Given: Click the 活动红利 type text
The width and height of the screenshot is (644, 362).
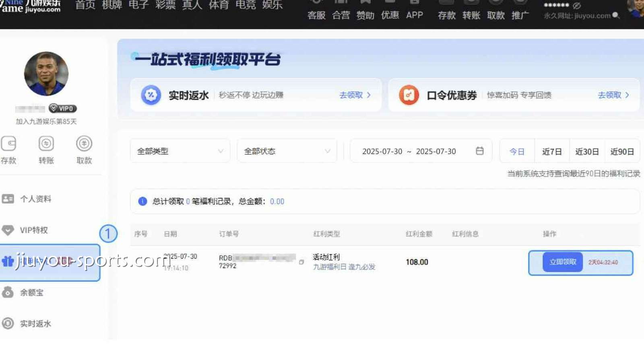Looking at the screenshot, I should [326, 257].
